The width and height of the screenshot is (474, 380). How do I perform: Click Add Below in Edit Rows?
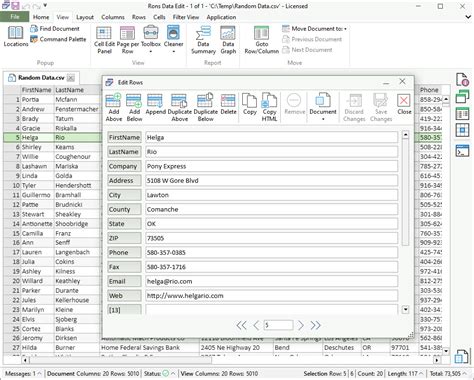pos(134,107)
